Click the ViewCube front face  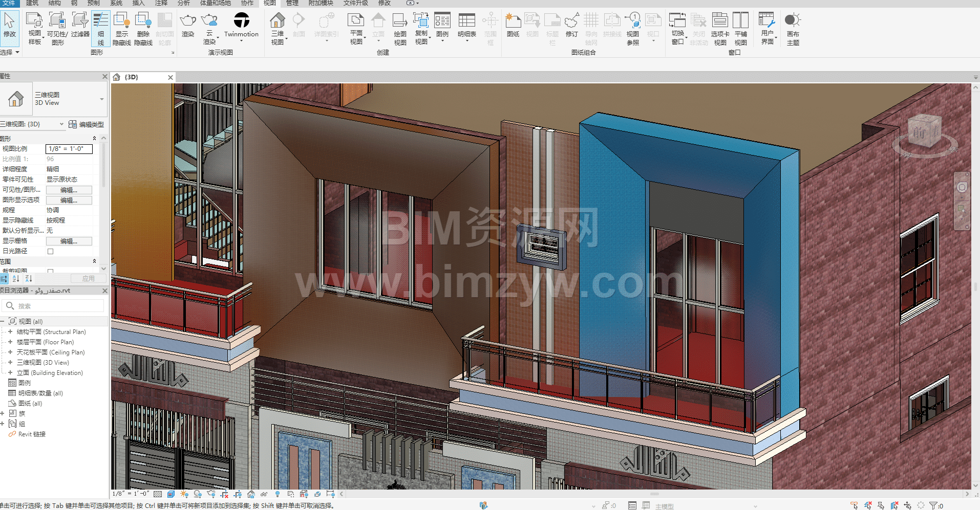tap(920, 132)
